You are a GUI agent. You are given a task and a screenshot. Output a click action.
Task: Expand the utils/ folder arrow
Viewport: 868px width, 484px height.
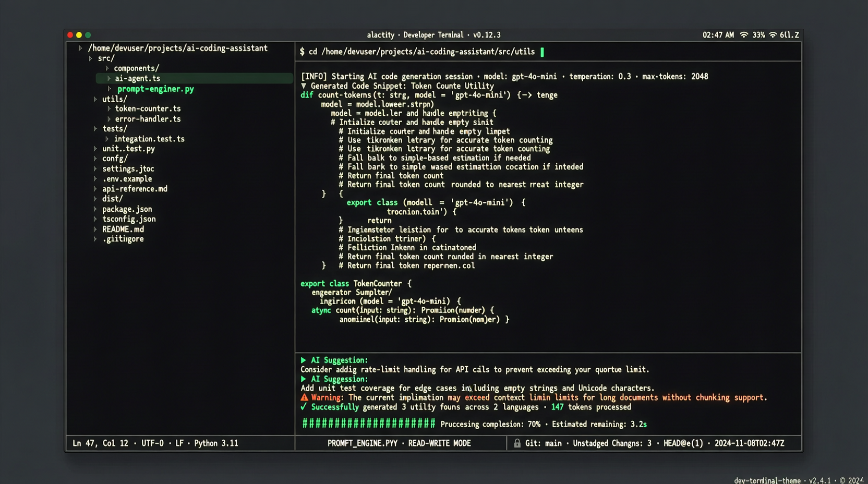(x=95, y=99)
